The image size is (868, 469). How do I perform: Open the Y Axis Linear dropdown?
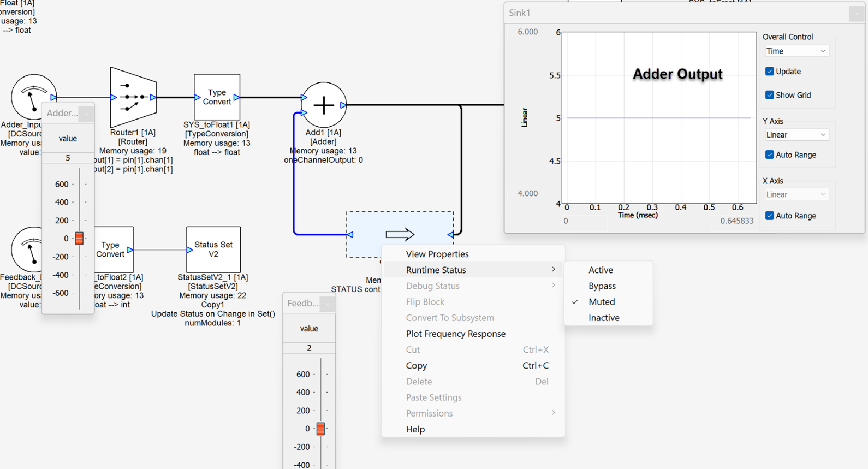[796, 135]
